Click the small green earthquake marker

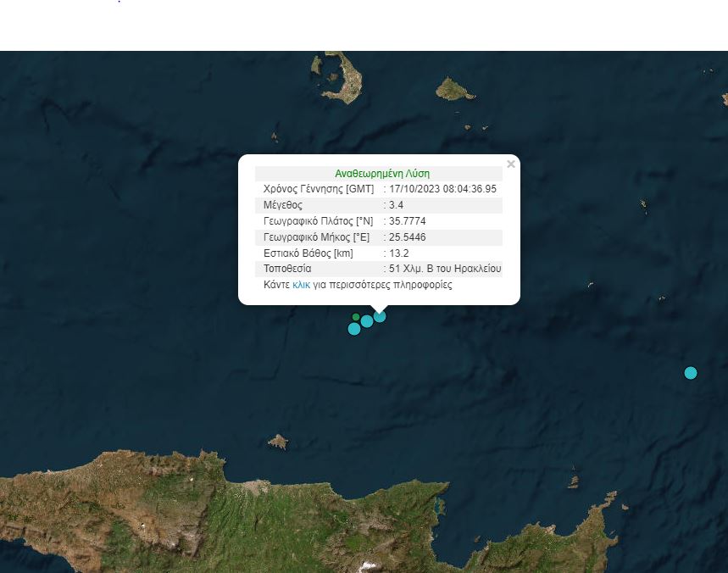click(x=356, y=318)
